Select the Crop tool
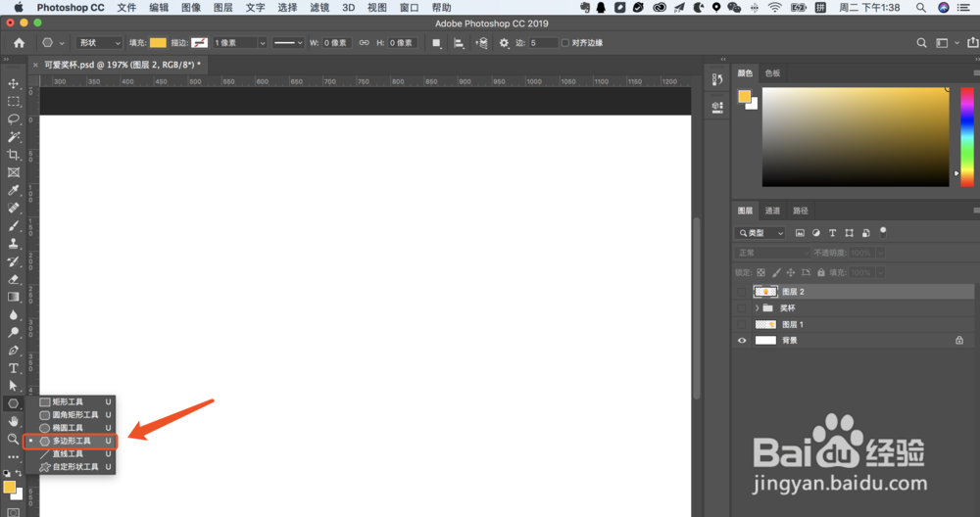The image size is (980, 517). [x=13, y=155]
